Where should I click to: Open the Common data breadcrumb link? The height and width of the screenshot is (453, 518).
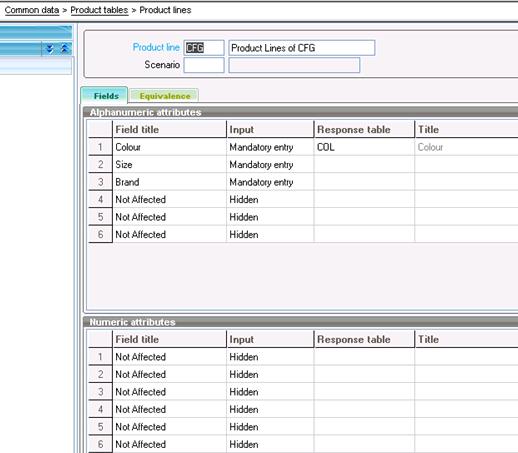pyautogui.click(x=32, y=10)
